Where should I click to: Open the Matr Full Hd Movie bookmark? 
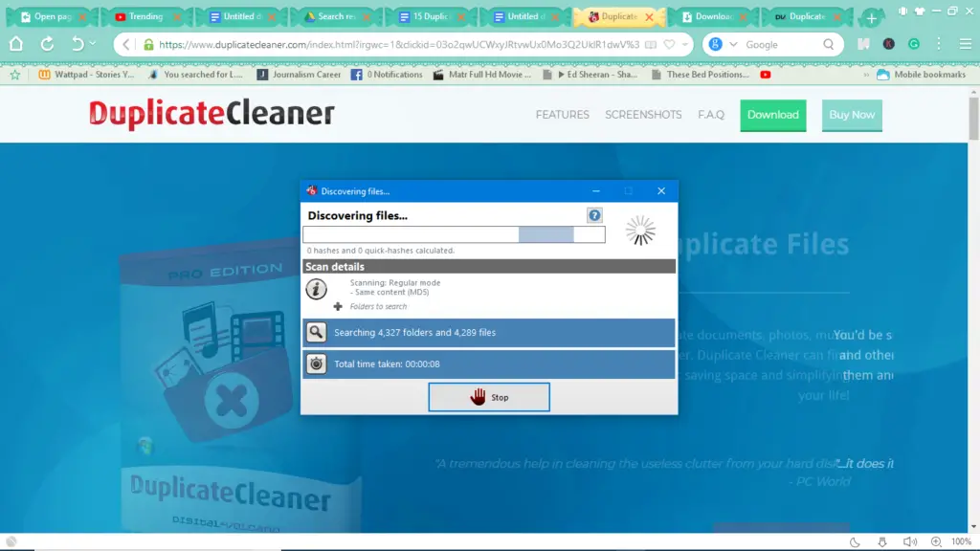(x=482, y=75)
